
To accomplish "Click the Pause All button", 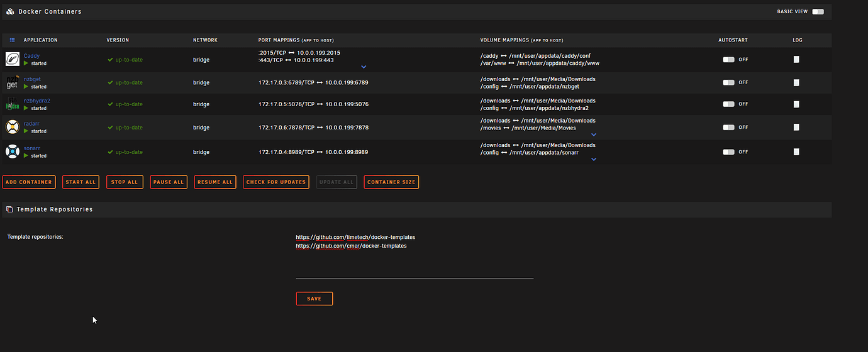I will pos(169,182).
